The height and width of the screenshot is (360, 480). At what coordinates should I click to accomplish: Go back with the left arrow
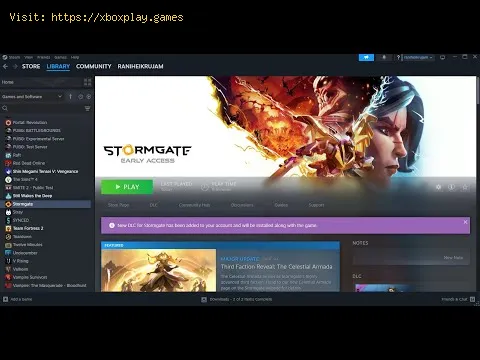point(5,67)
